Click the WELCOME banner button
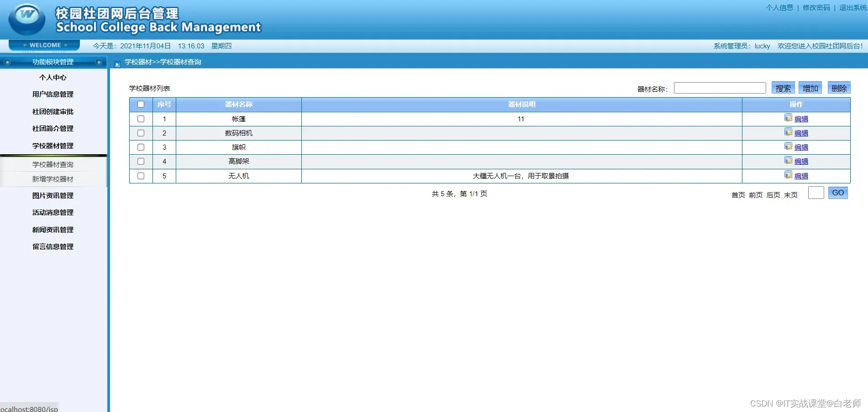This screenshot has height=412, width=868. (44, 45)
